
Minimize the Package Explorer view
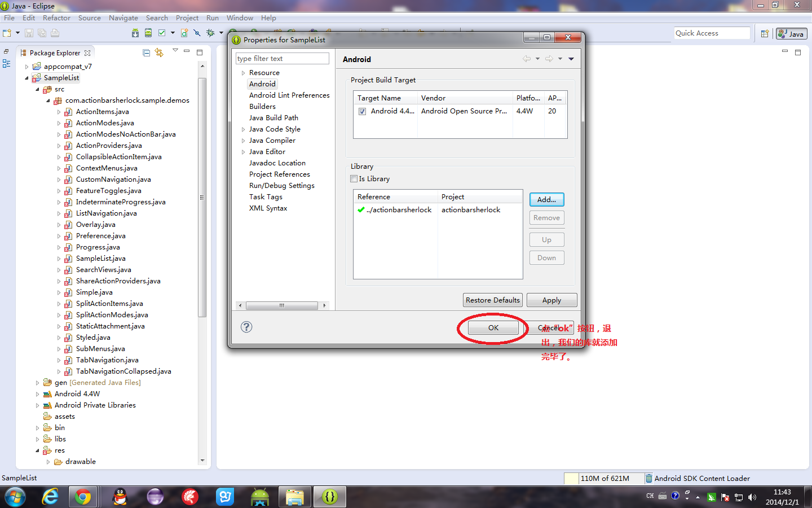(x=187, y=51)
